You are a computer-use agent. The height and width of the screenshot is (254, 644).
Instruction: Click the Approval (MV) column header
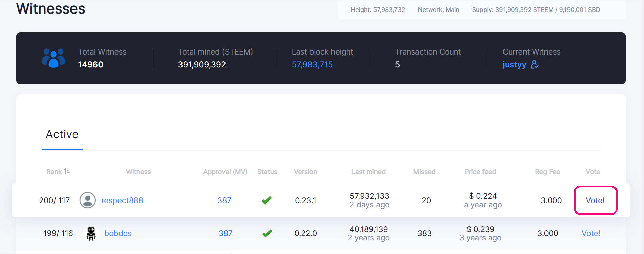coord(225,172)
